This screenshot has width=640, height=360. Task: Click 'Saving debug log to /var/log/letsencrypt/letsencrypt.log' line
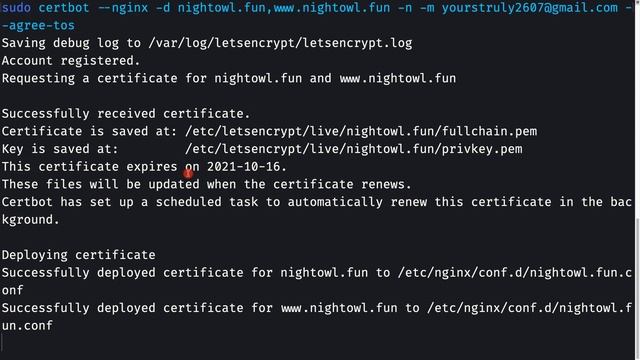207,43
